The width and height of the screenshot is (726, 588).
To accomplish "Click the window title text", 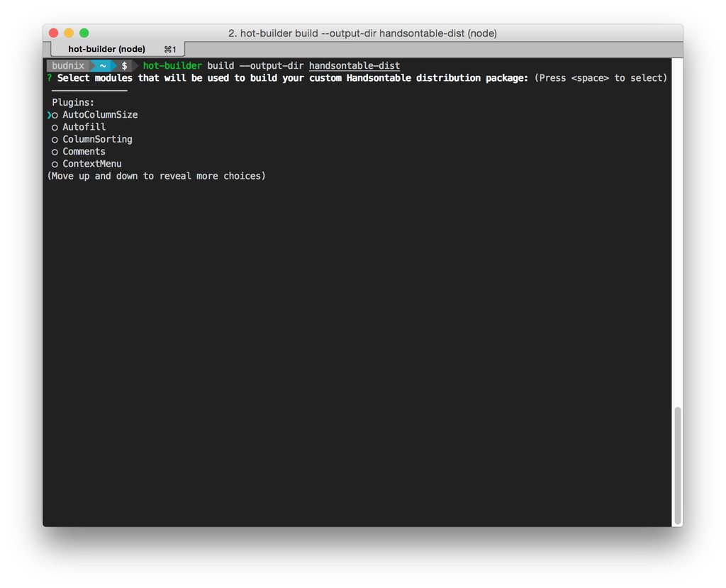I will 362,33.
